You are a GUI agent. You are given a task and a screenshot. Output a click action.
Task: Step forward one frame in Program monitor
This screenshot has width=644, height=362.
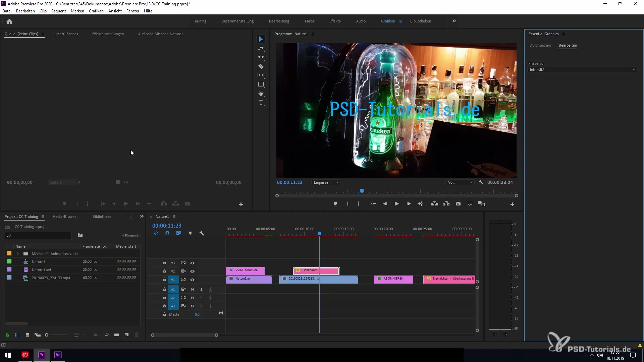click(409, 204)
